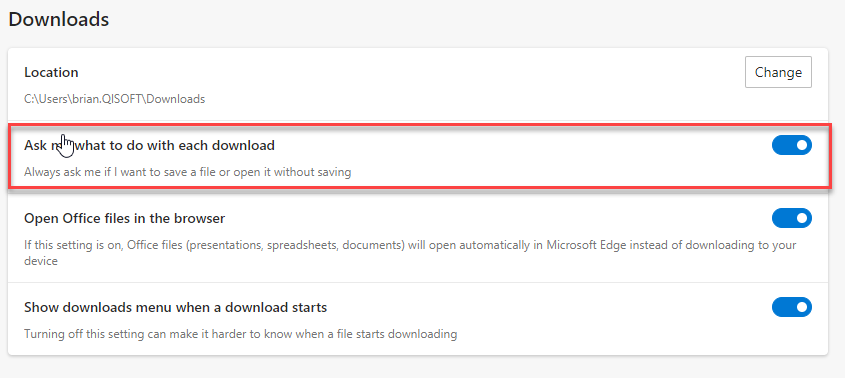Toggle Ask me what to do with each download
845x378 pixels.
pos(792,145)
